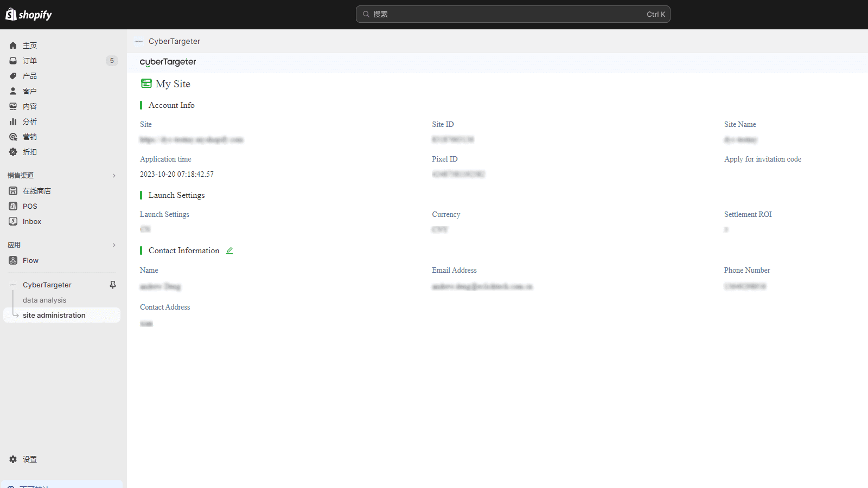Open the 分析 (Analytics) icon
Screen dimensions: 868x488
click(x=13, y=121)
